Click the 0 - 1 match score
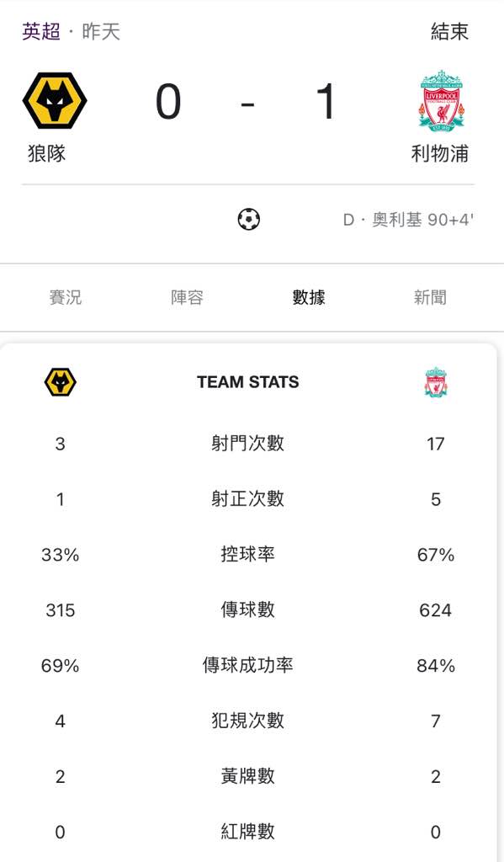This screenshot has height=862, width=504. pyautogui.click(x=247, y=102)
